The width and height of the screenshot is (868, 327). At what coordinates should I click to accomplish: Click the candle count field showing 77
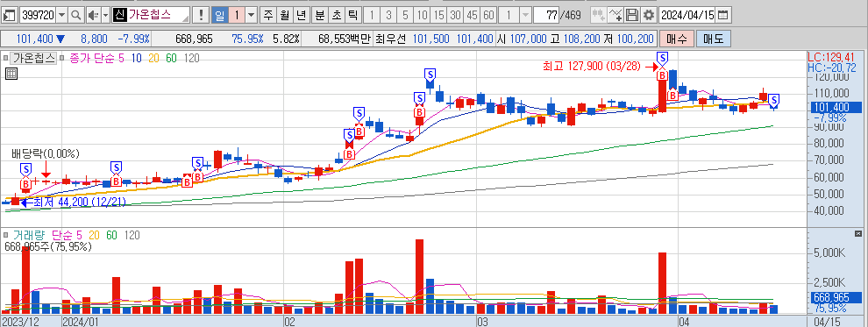547,15
